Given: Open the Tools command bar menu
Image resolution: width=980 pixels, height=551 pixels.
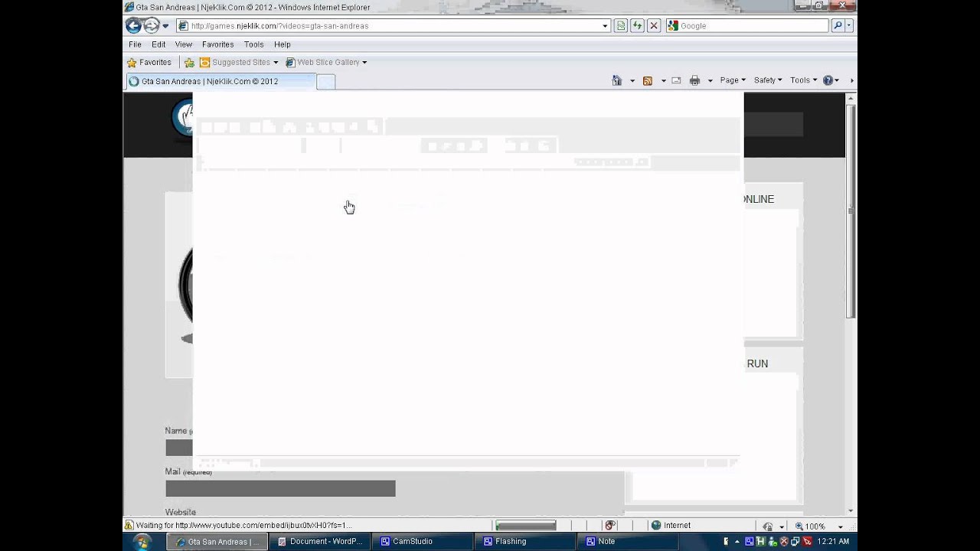Looking at the screenshot, I should [x=803, y=80].
